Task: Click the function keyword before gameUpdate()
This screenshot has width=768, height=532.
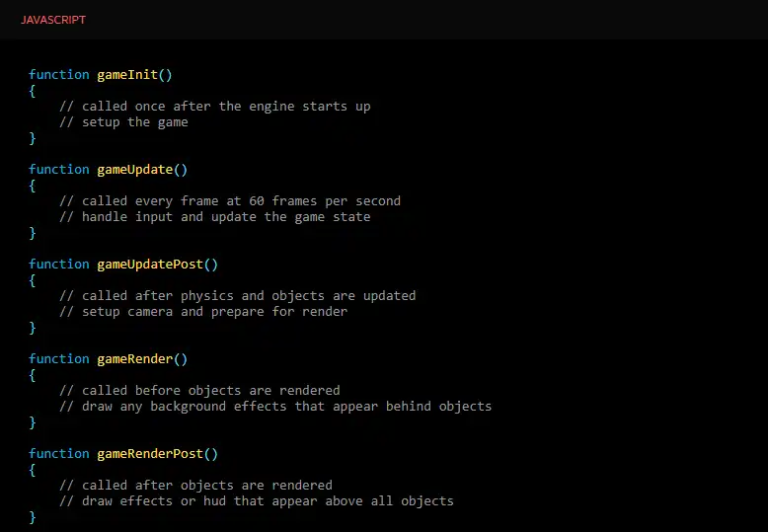Action: click(x=59, y=170)
